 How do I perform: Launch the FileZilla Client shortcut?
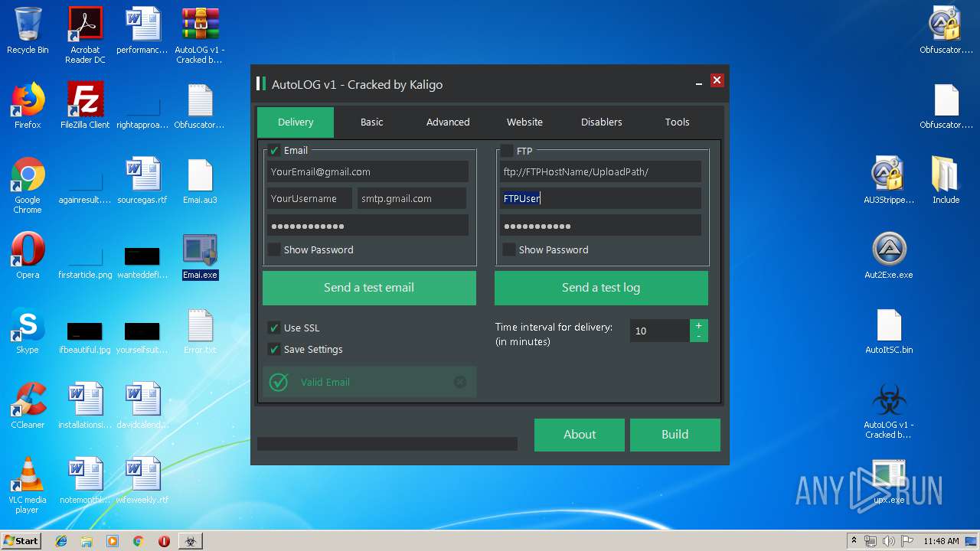click(85, 106)
